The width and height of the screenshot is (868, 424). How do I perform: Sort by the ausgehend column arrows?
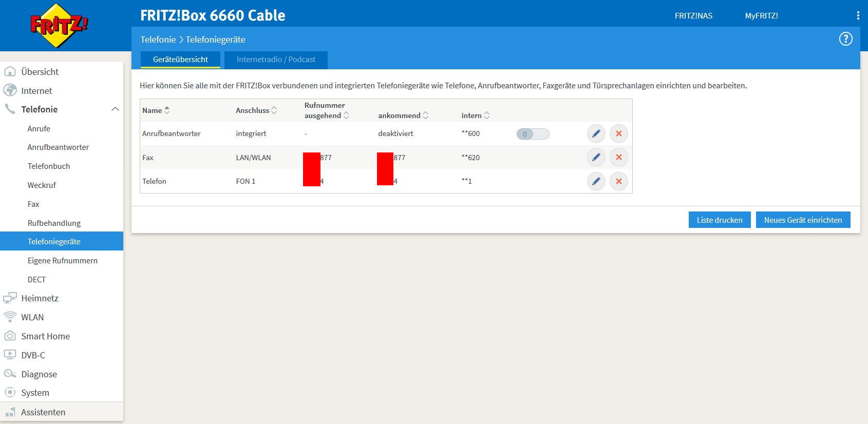(x=346, y=115)
